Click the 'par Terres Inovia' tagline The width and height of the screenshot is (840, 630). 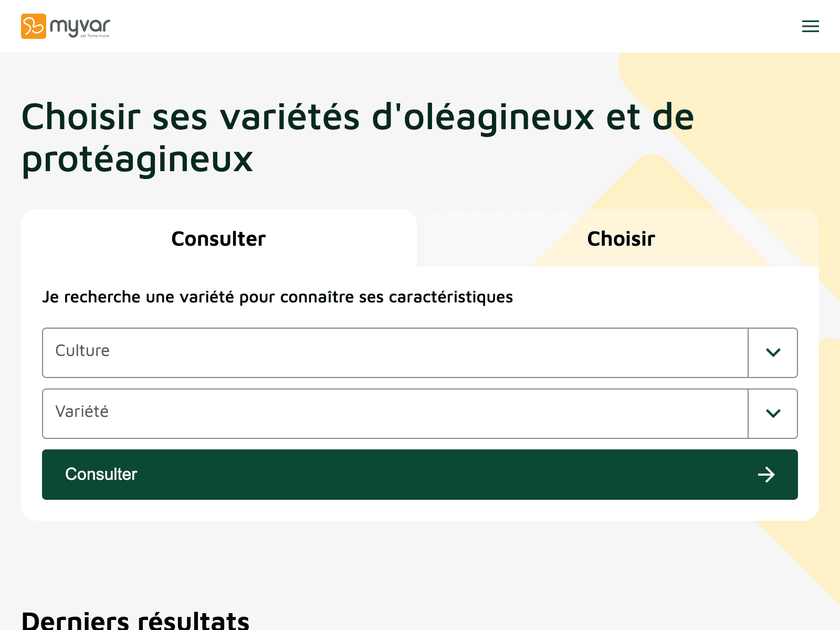coord(94,36)
